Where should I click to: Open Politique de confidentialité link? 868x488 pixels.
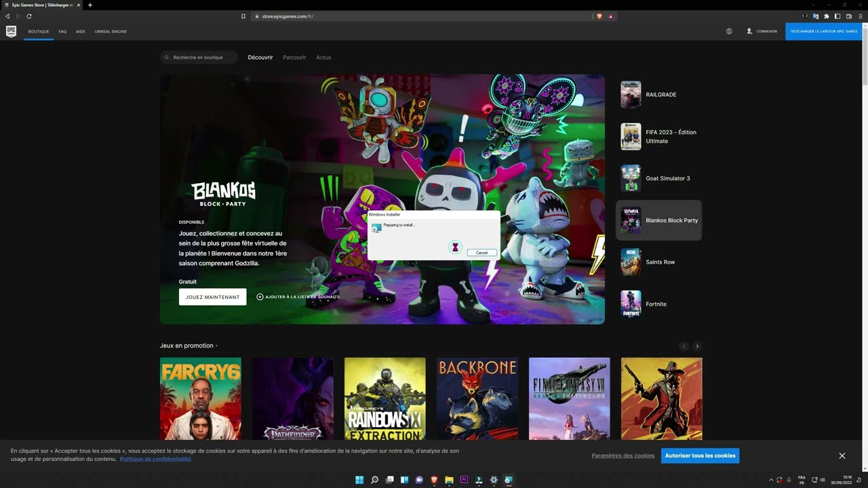(x=155, y=459)
